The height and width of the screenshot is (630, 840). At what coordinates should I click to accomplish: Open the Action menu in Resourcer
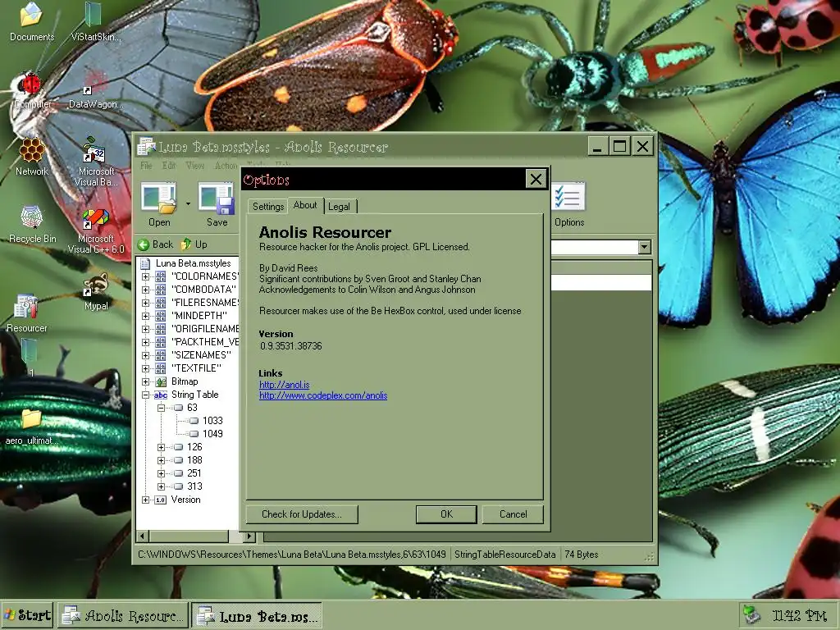click(x=226, y=166)
